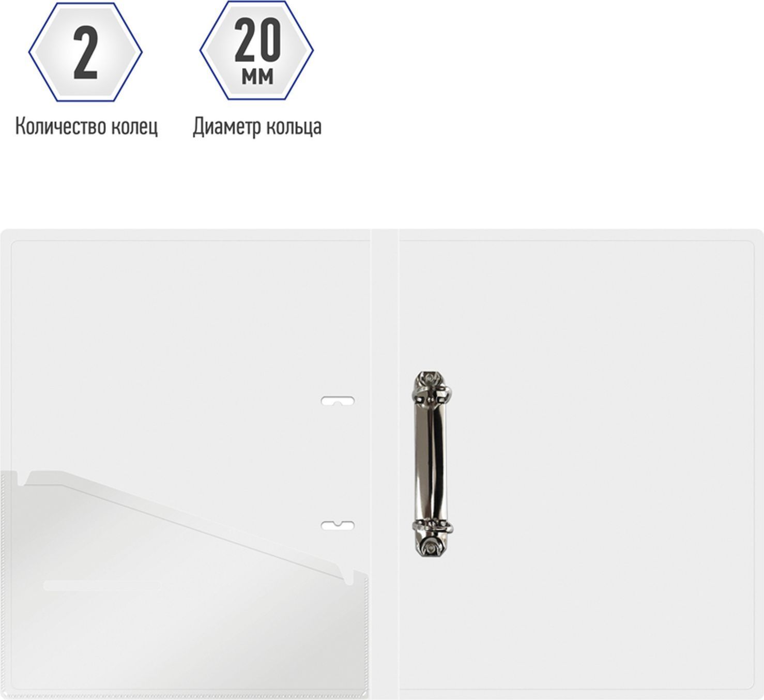This screenshot has width=764, height=700.
Task: Click the folder spine strip
Action: [385, 464]
